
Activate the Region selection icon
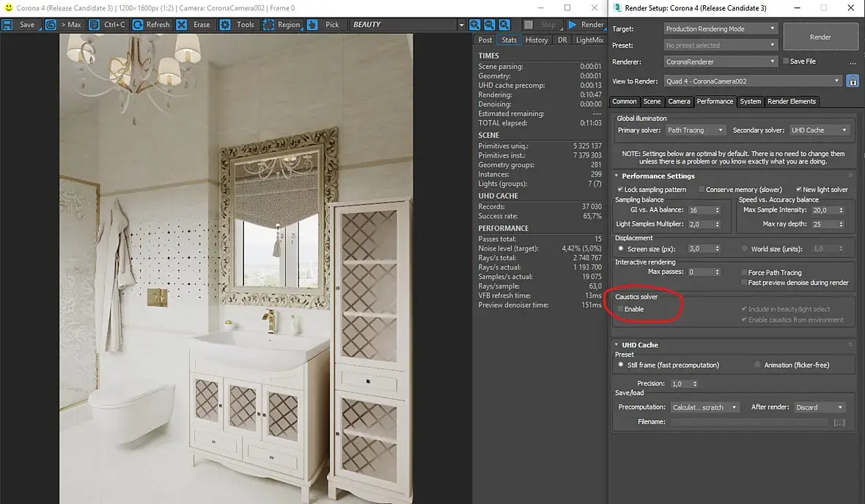click(x=268, y=25)
